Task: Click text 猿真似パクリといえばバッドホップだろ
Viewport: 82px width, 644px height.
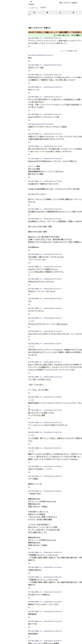Action: (x=43, y=604)
